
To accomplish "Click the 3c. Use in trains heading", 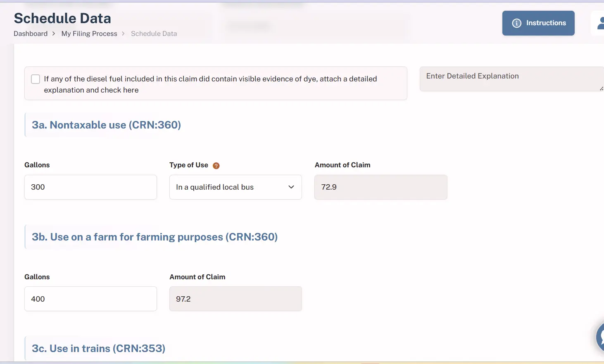I will point(98,348).
